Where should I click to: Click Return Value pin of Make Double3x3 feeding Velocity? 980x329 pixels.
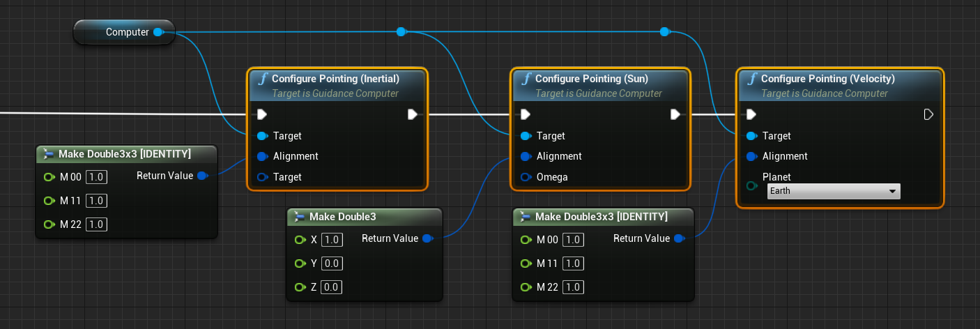679,239
